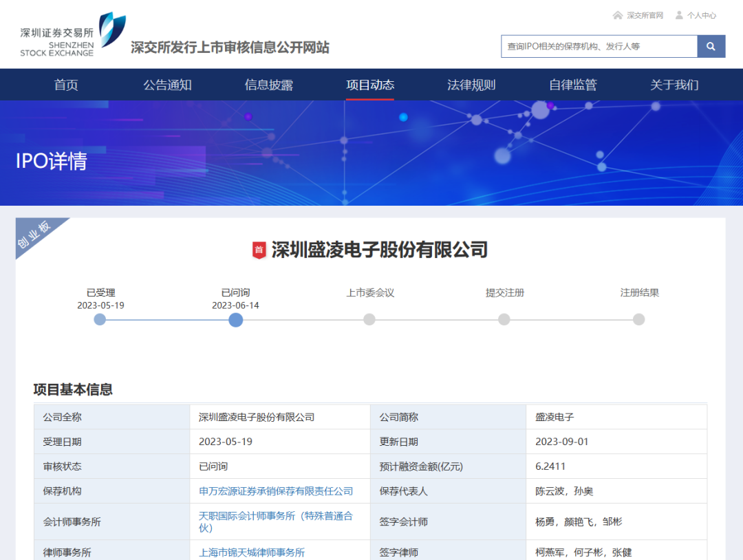The image size is (743, 560).
Task: Click the 已受理 progress marker dot
Action: click(x=100, y=319)
